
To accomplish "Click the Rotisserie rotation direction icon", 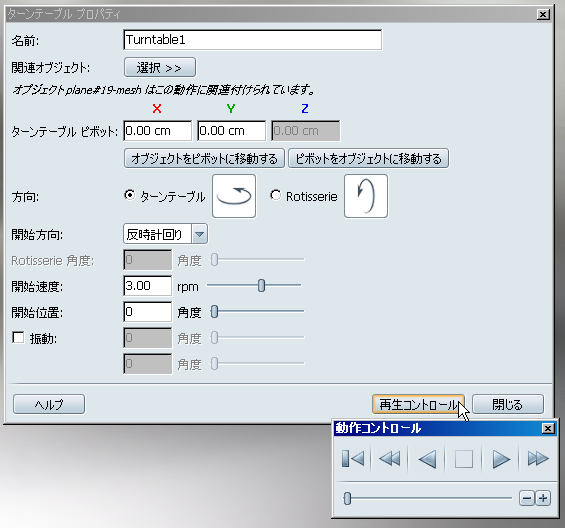I will 366,196.
